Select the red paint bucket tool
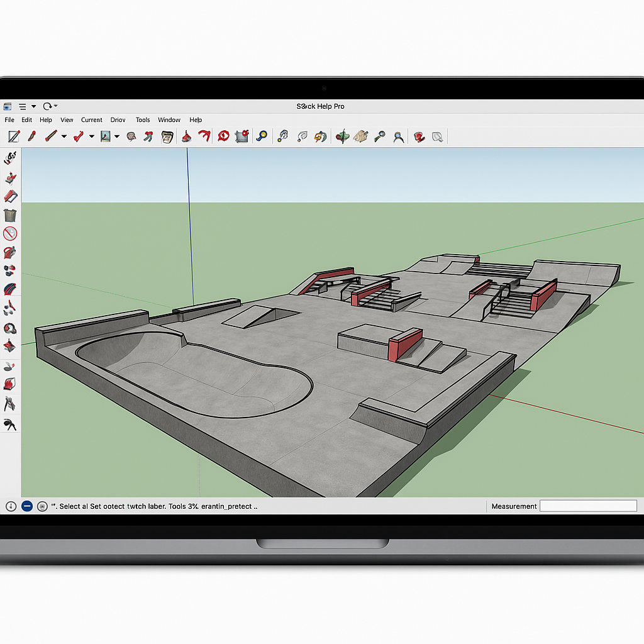The width and height of the screenshot is (644, 644). (x=186, y=136)
